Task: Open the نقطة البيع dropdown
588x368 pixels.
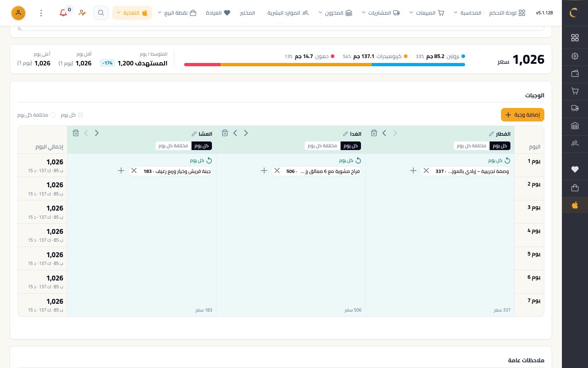Action: tap(177, 13)
